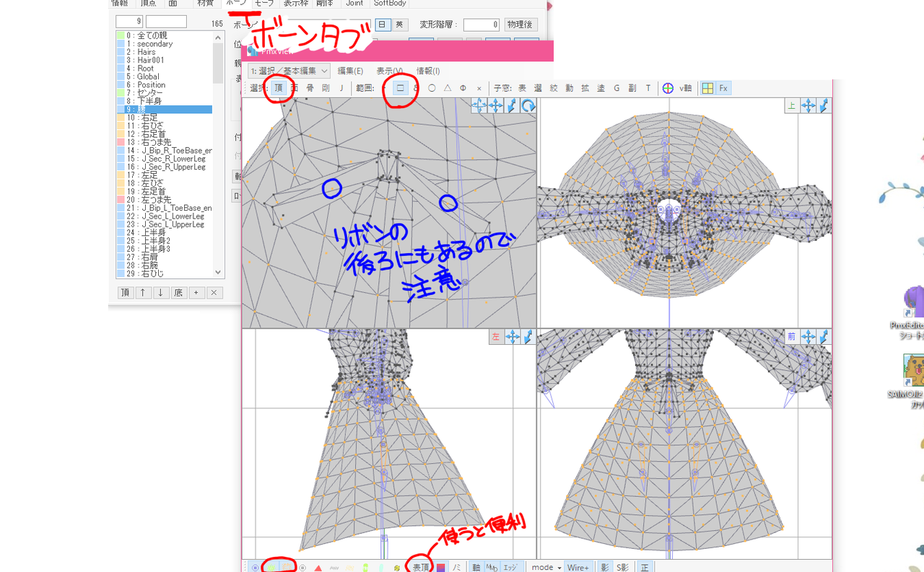Click the pan icon in bottom-left viewport
This screenshot has width=924, height=572.
click(x=513, y=337)
